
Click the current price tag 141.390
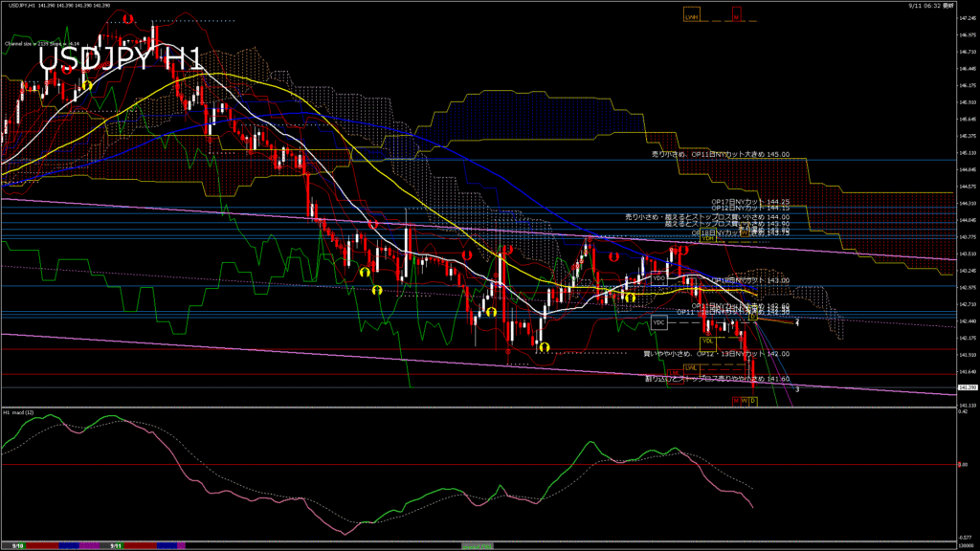point(966,387)
